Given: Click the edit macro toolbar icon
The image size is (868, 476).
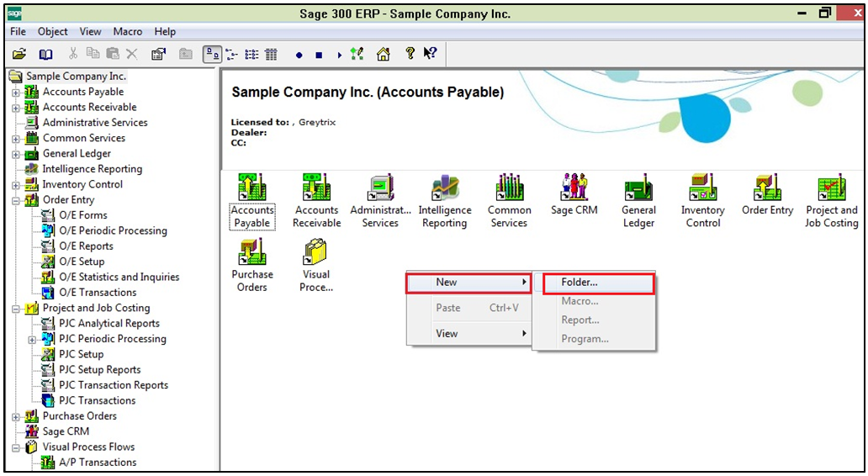Looking at the screenshot, I should point(357,54).
